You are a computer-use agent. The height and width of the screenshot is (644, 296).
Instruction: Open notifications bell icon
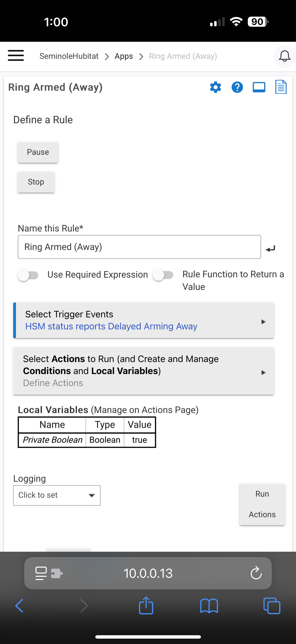[285, 56]
